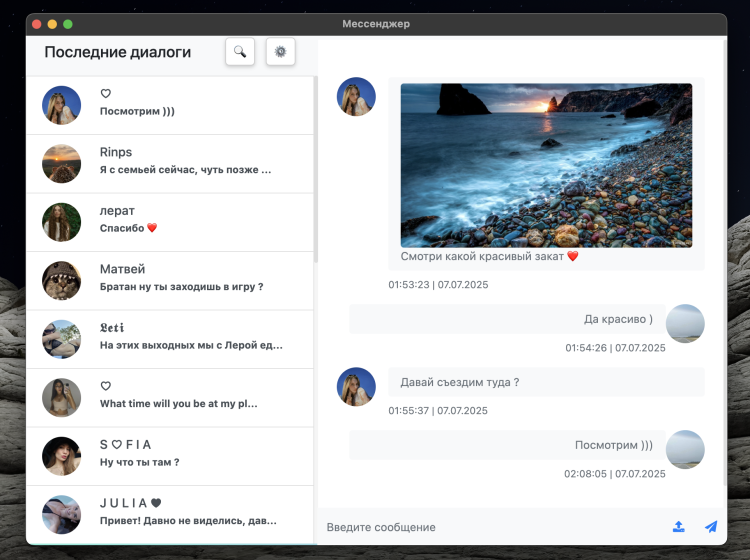Click the 'Да красиво )' sent message
The width and height of the screenshot is (750, 560).
[507, 319]
